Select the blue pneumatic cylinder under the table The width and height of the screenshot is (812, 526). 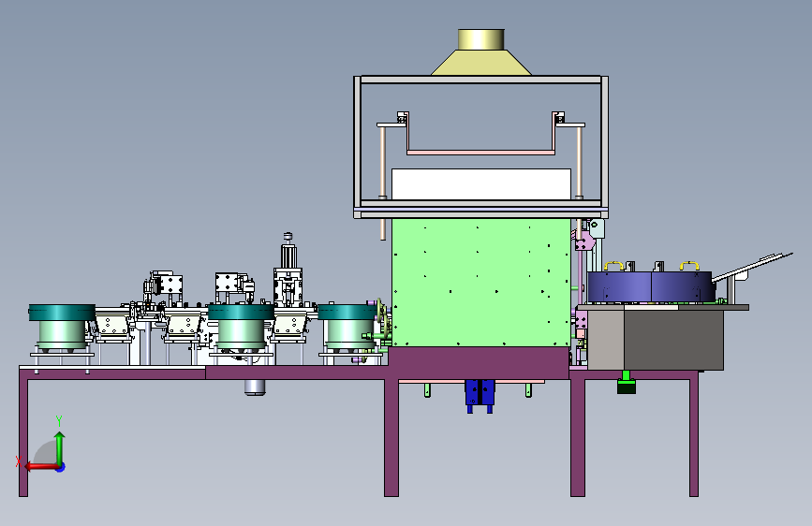point(480,396)
